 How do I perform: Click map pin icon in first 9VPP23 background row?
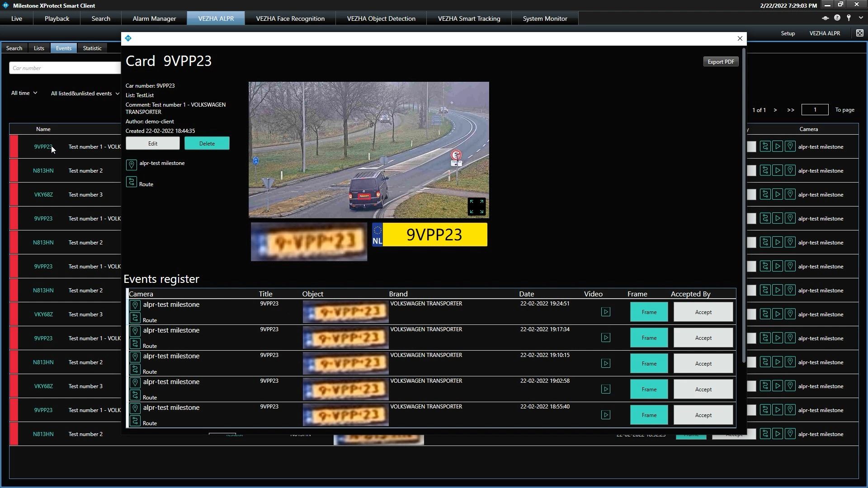coord(790,146)
